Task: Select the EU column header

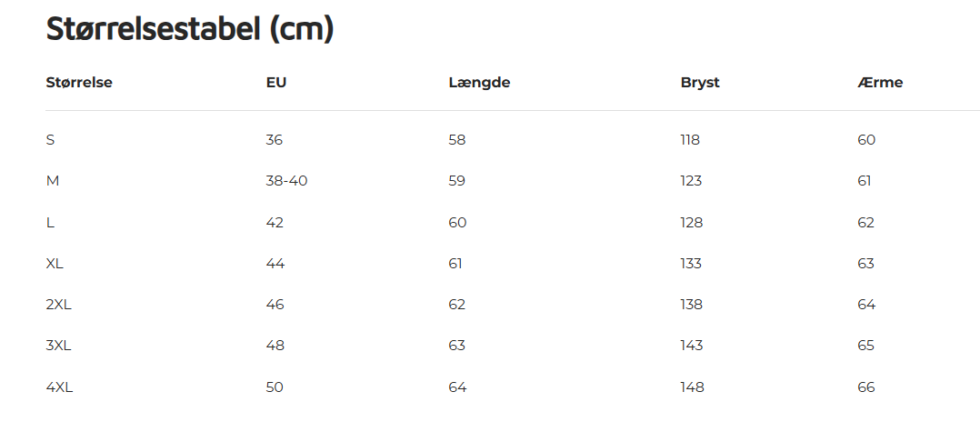Action: [276, 83]
